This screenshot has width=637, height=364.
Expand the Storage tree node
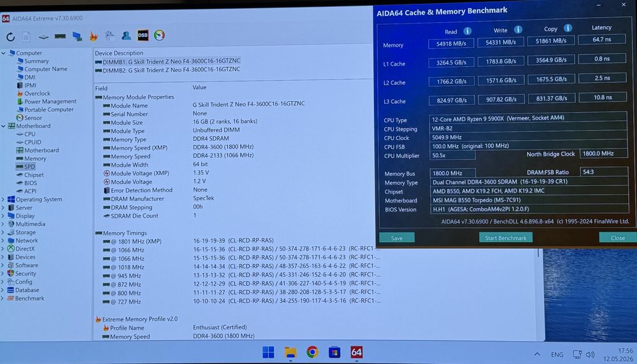click(3, 232)
